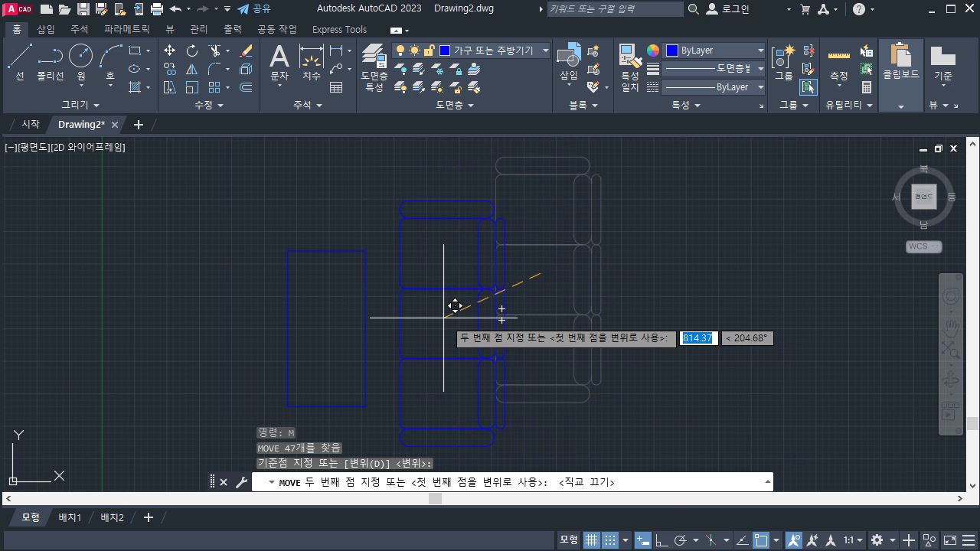The height and width of the screenshot is (551, 980).
Task: Pick the Trim scissors tool
Action: (214, 51)
